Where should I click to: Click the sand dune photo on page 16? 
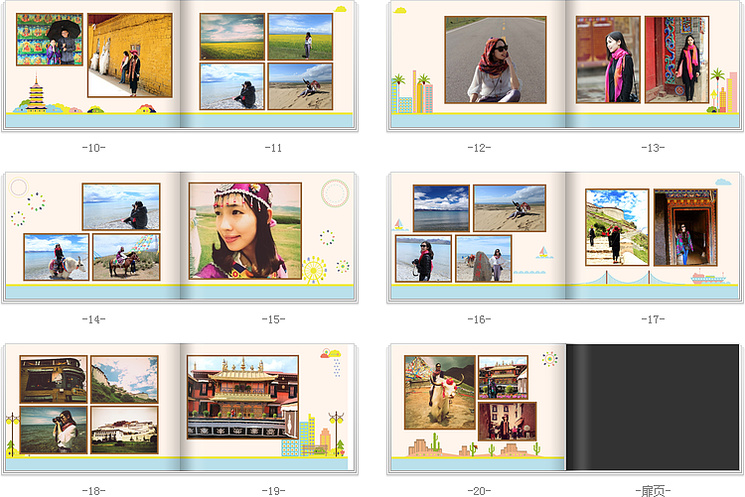509,208
